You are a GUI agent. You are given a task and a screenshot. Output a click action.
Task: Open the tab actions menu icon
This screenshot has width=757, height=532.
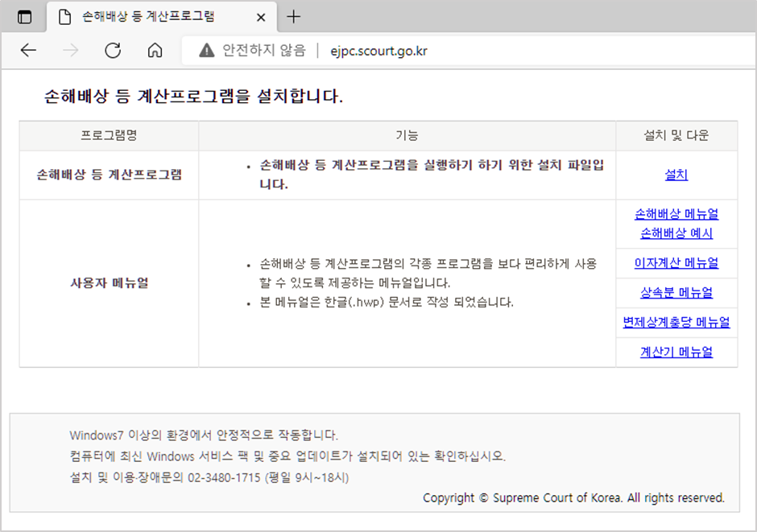pos(24,17)
